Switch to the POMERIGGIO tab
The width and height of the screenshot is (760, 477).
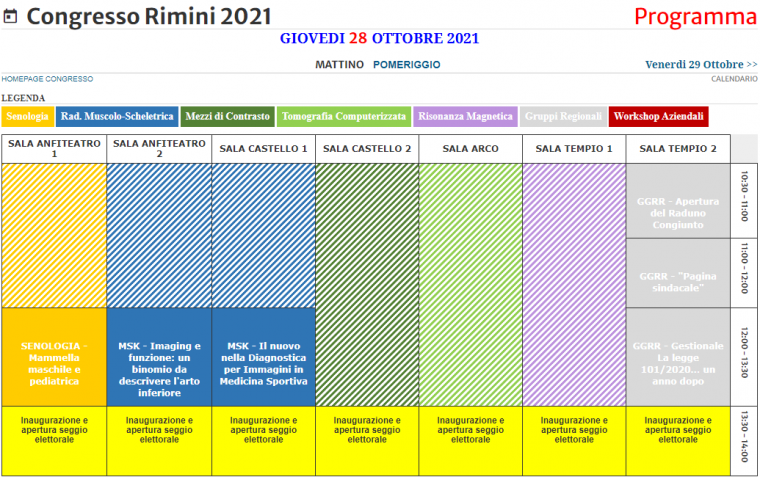click(406, 64)
